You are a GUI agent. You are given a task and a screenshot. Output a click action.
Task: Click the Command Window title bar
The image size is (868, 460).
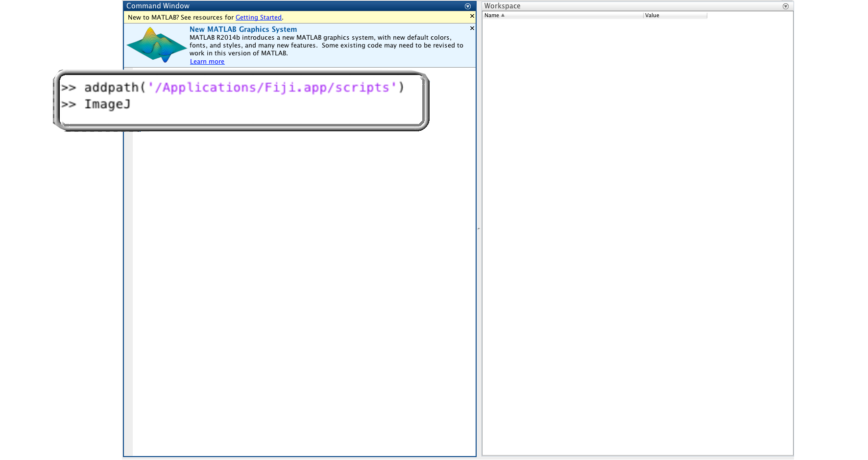coord(294,6)
